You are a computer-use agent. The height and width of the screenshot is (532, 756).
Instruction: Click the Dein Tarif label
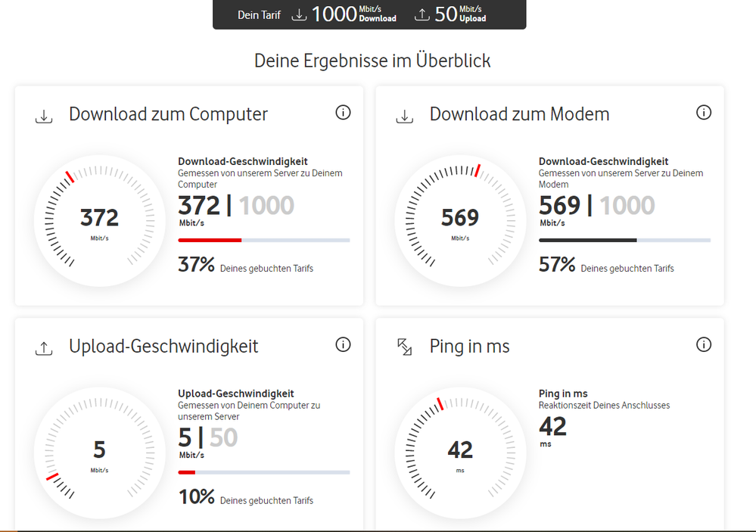[259, 14]
